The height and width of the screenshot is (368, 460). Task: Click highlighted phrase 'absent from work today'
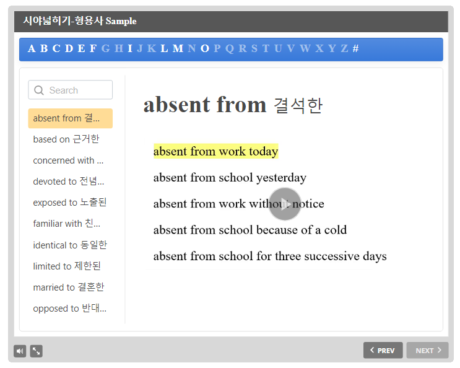point(216,151)
